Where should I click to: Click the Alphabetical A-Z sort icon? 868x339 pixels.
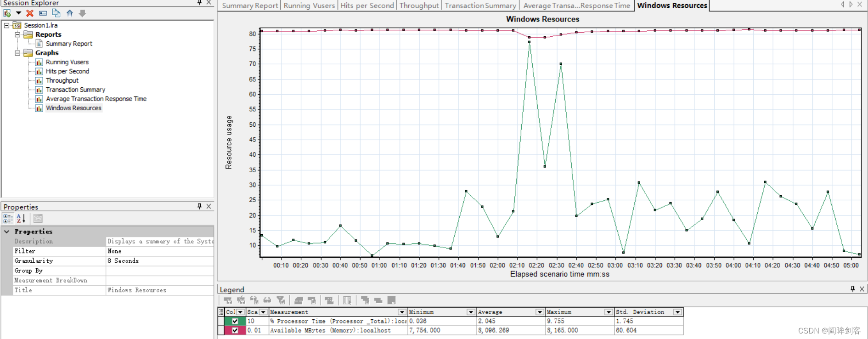(21, 219)
